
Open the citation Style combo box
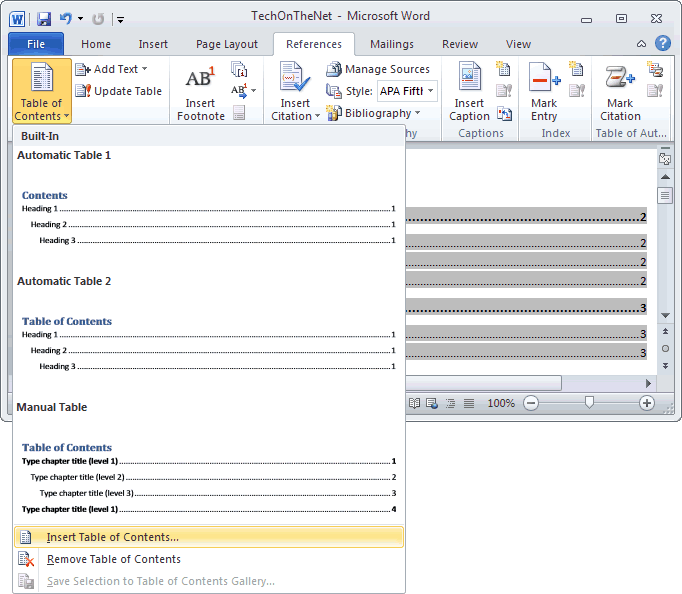pyautogui.click(x=407, y=91)
